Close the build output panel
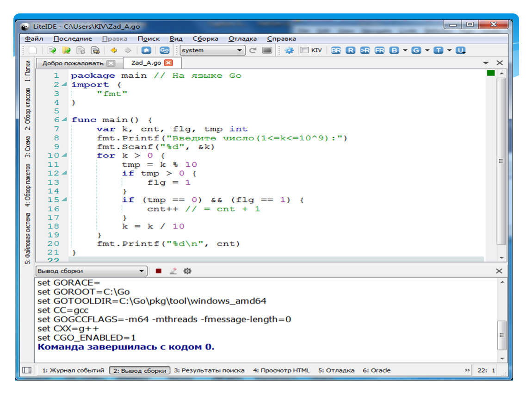This screenshot has width=532, height=400. click(499, 271)
